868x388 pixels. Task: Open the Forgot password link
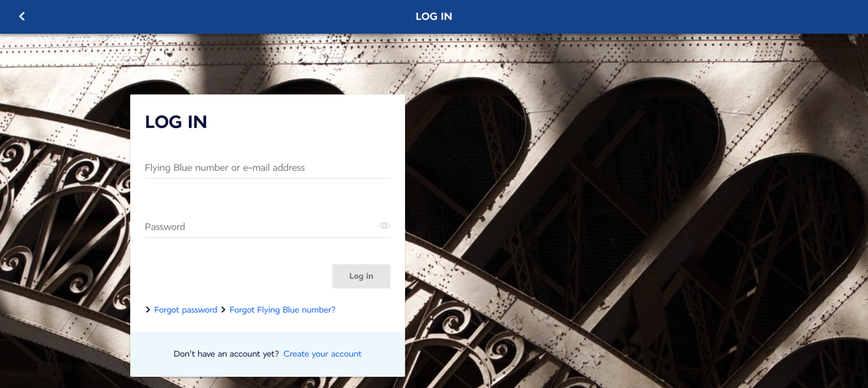(185, 310)
